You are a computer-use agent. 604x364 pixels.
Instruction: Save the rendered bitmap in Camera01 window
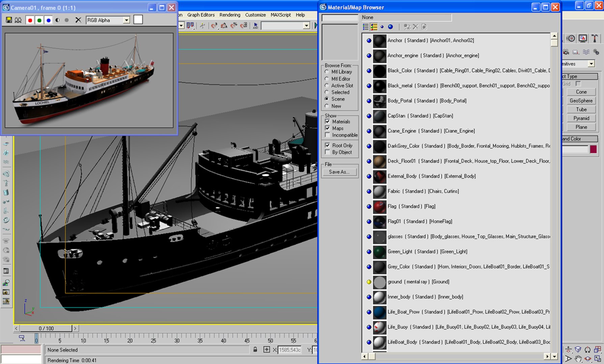coord(9,20)
